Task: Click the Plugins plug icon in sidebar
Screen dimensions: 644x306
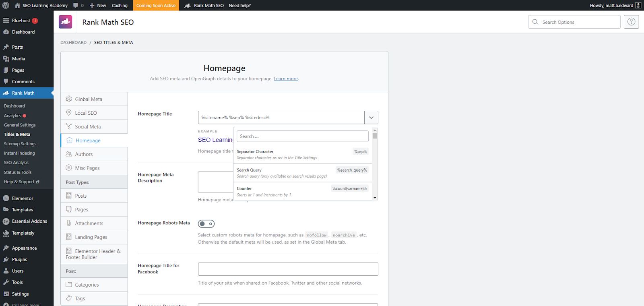Action: click(6, 260)
